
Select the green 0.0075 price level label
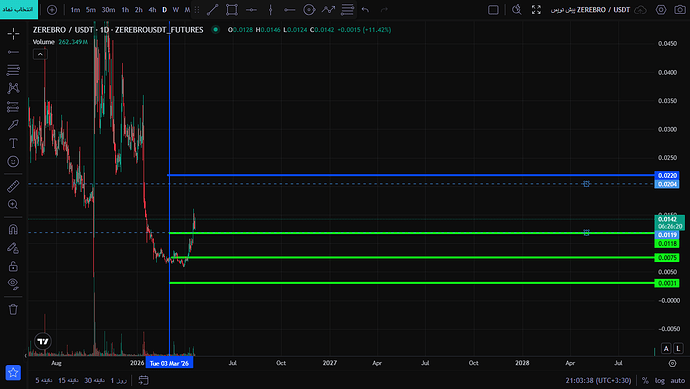(x=667, y=257)
